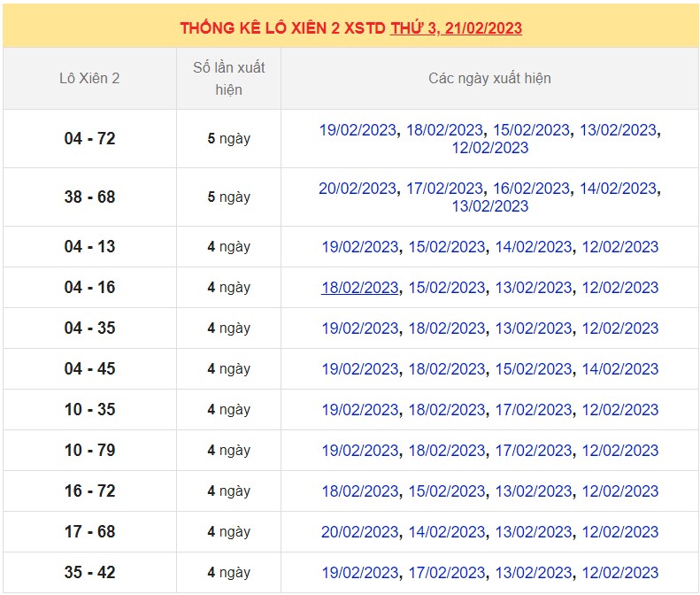Viewport: 700px width, 595px height.
Task: Open 12/02/2023 link in the 04 - 72 row
Action: pyautogui.click(x=489, y=148)
